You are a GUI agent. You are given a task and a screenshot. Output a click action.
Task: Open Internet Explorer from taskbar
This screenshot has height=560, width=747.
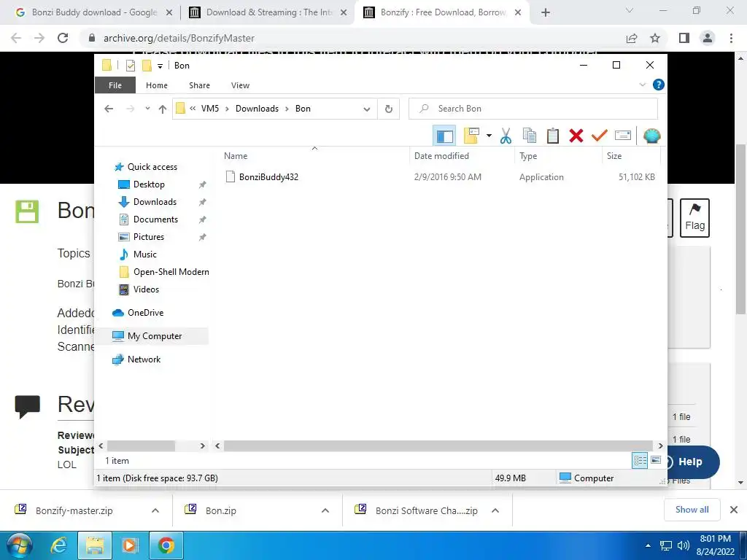(x=58, y=545)
